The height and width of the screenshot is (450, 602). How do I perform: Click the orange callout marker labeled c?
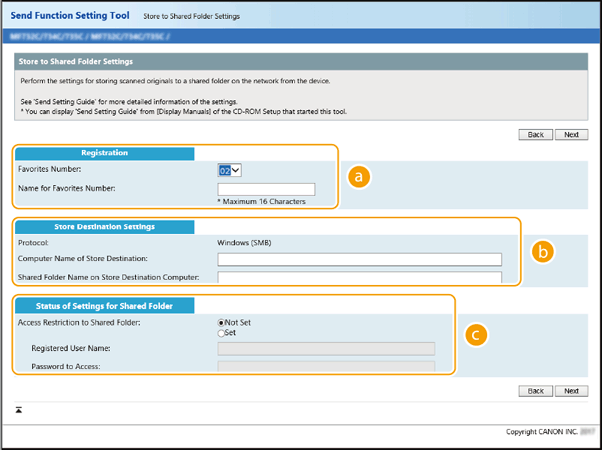480,335
